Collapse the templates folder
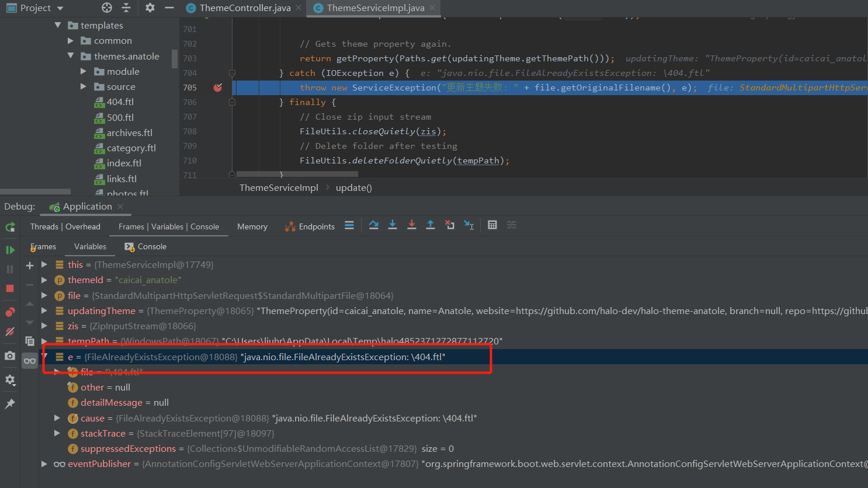868x488 pixels. (x=58, y=25)
